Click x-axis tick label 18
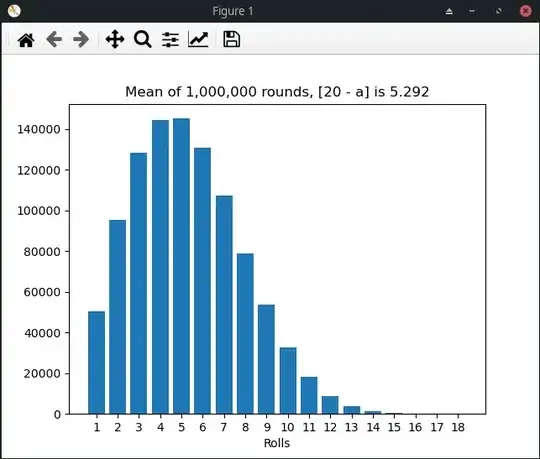The height and width of the screenshot is (459, 540). click(x=458, y=427)
